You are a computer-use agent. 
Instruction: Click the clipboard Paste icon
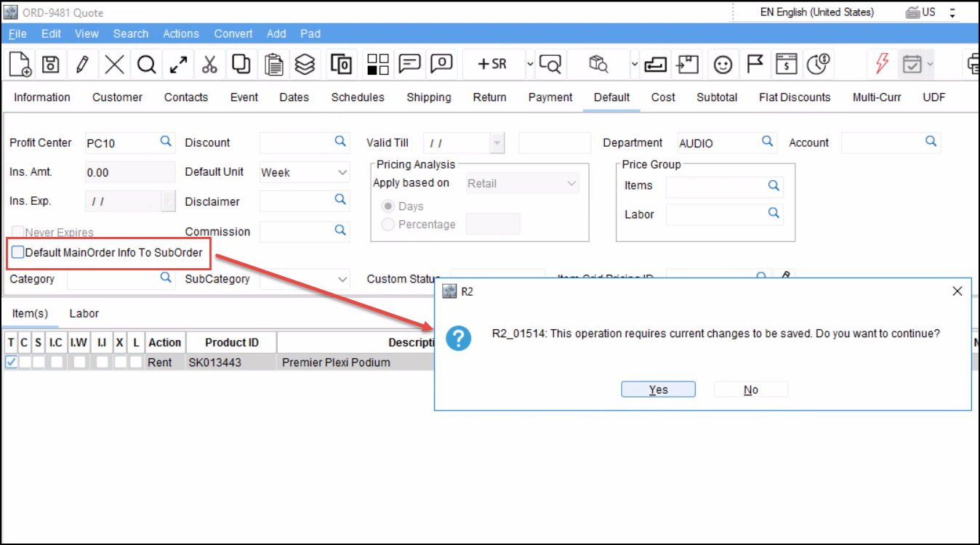(273, 64)
